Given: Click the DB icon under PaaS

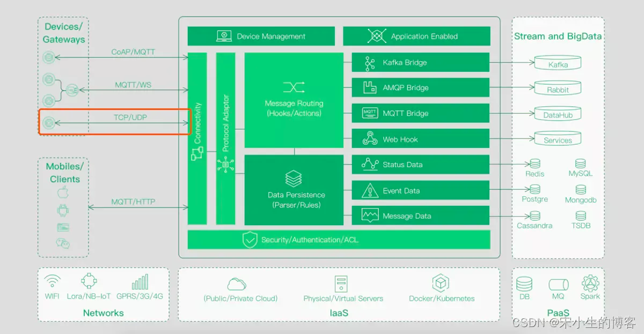Looking at the screenshot, I should (x=524, y=284).
